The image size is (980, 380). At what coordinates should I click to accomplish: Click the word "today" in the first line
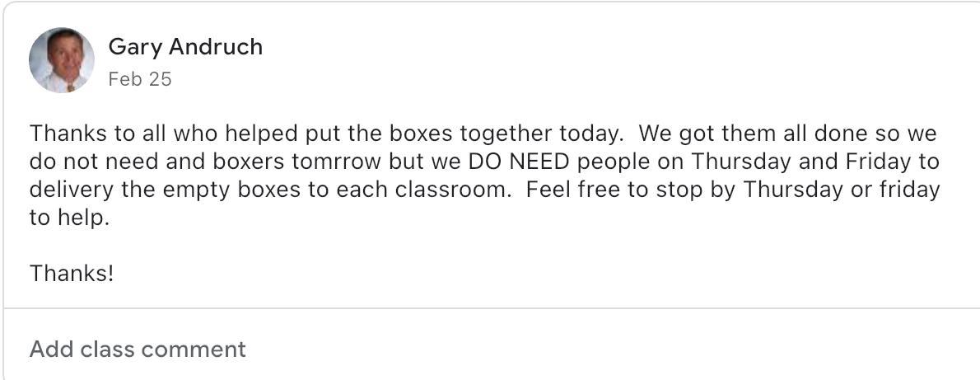[x=588, y=133]
